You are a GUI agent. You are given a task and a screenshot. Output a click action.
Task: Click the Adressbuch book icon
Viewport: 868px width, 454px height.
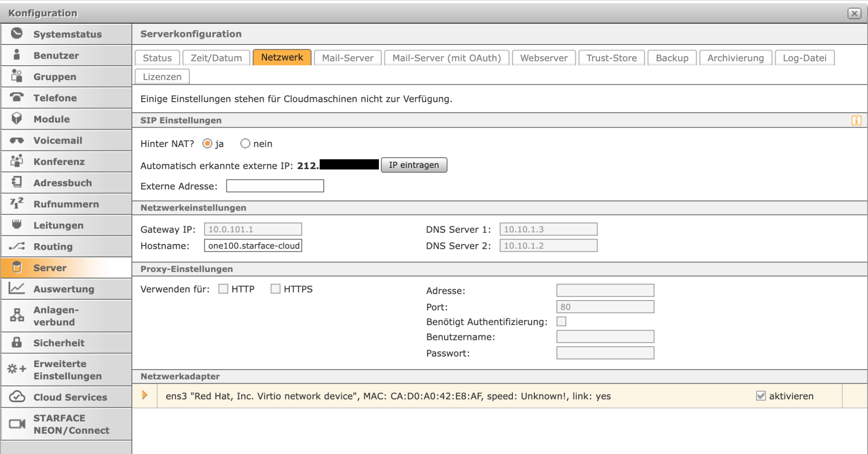[x=17, y=182]
